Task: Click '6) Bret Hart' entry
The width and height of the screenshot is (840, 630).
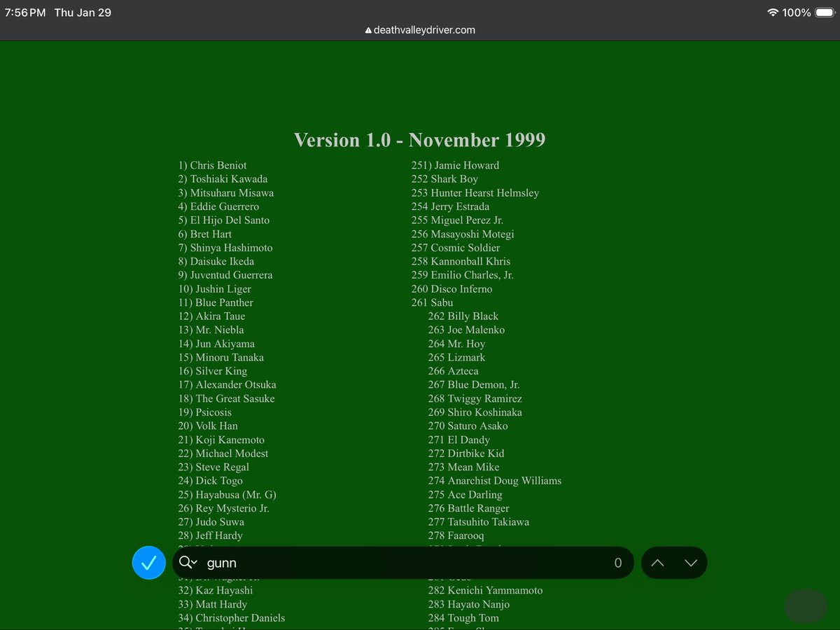Action: [x=204, y=234]
